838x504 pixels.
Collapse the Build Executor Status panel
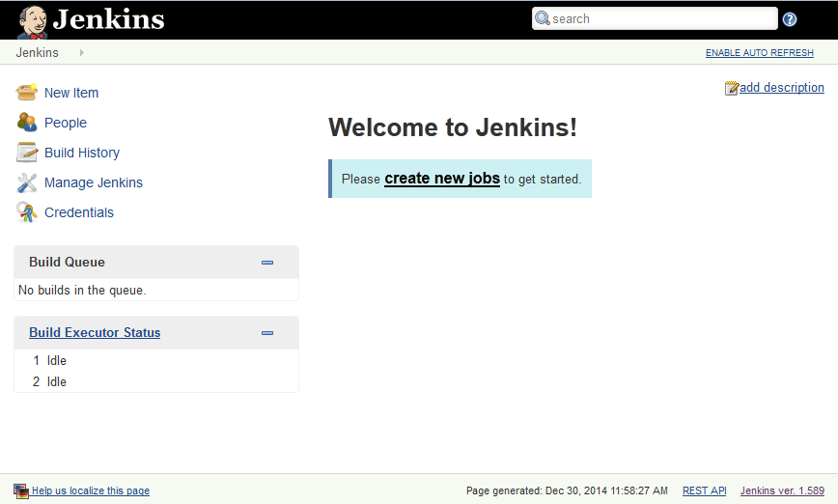(267, 333)
